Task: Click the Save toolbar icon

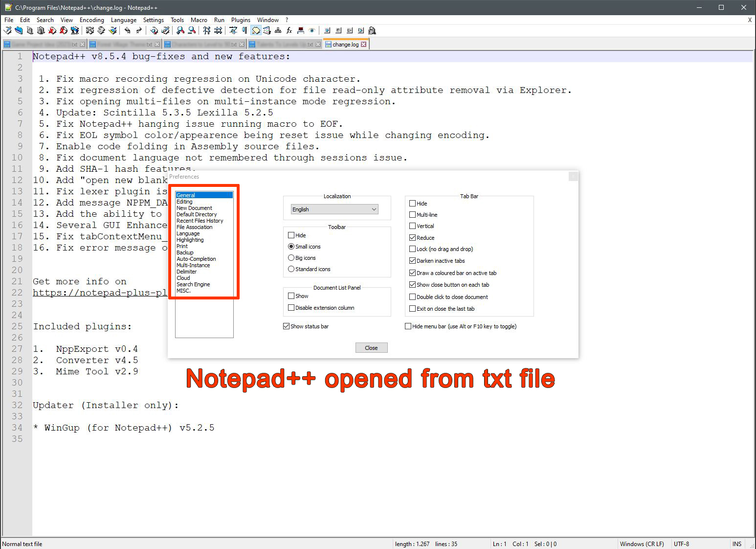Action: [30, 30]
